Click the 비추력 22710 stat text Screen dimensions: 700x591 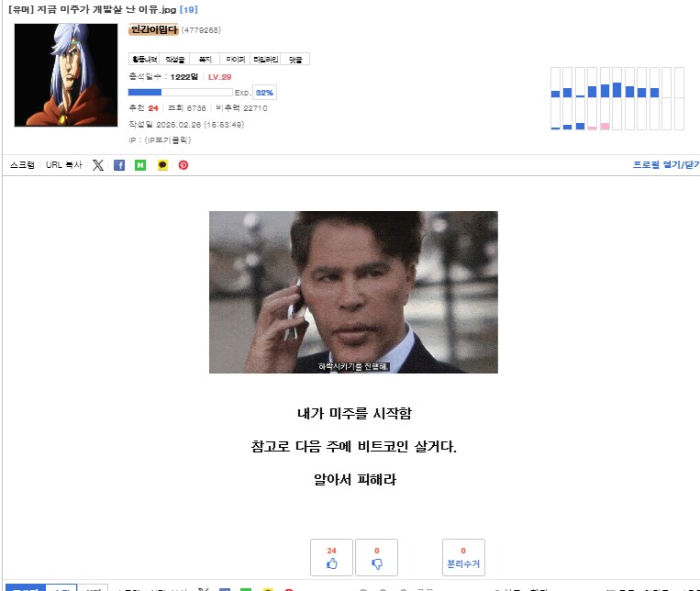coord(241,108)
